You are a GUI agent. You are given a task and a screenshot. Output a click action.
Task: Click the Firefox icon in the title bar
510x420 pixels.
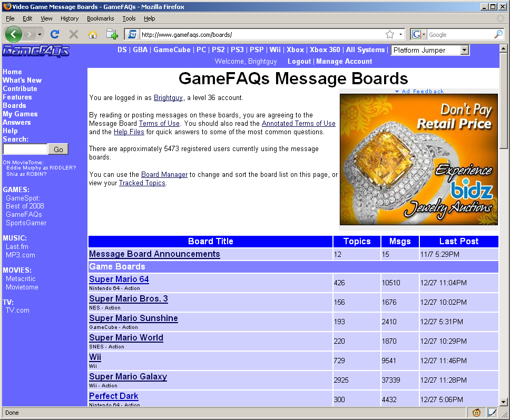point(7,6)
